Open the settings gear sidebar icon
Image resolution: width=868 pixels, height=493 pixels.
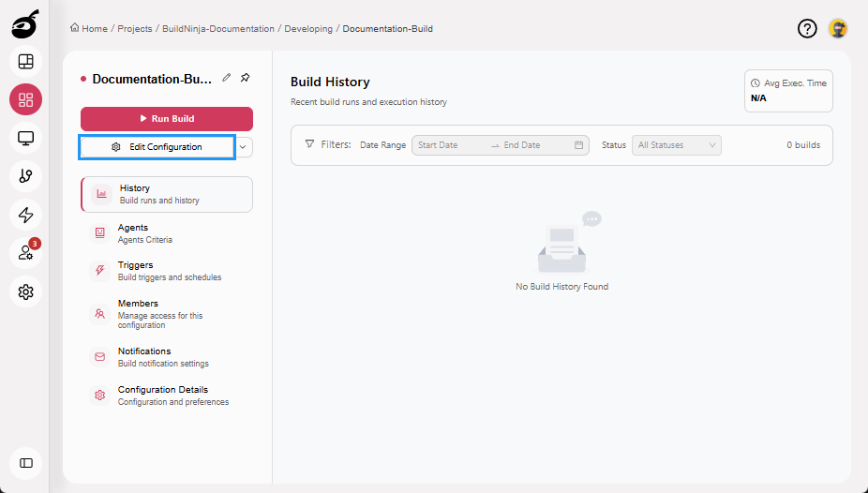[x=25, y=291]
